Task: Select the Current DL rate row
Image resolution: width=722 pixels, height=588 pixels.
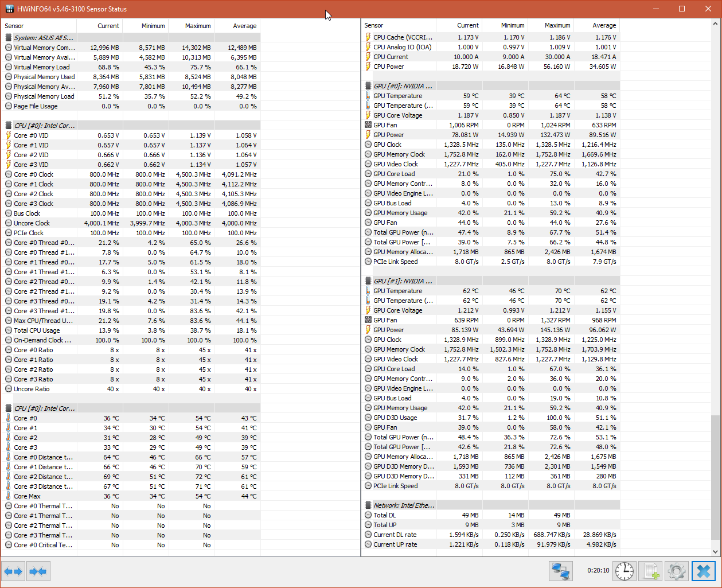Action: [395, 535]
